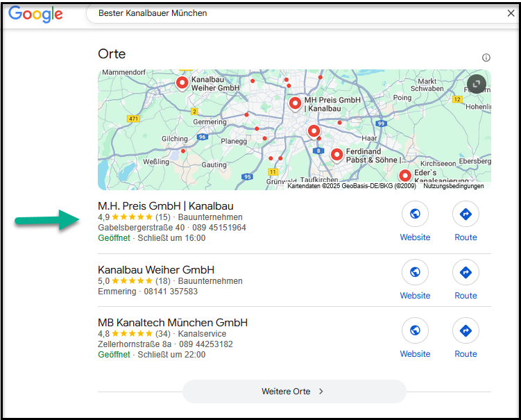Click into the search input field

[x=291, y=13]
